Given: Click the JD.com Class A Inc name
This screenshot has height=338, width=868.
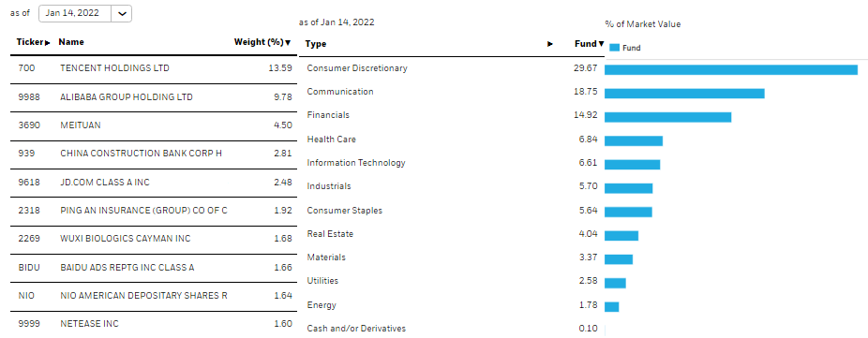Looking at the screenshot, I should [x=105, y=183].
